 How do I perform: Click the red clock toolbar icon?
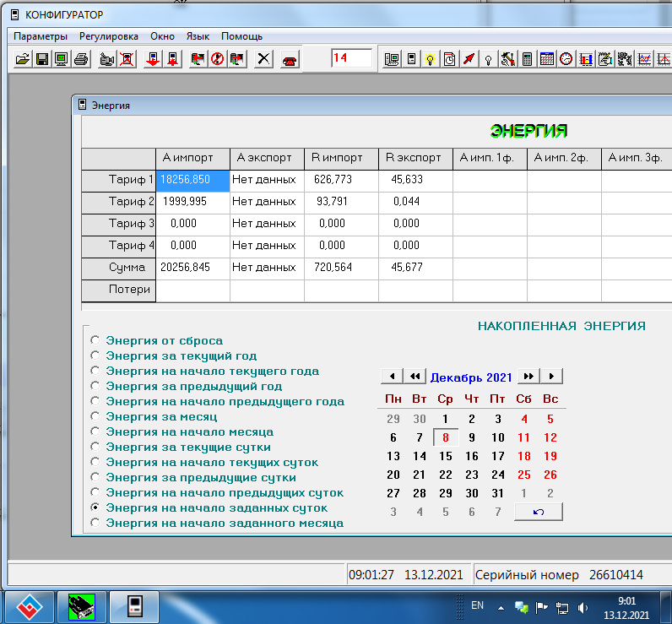[x=566, y=59]
